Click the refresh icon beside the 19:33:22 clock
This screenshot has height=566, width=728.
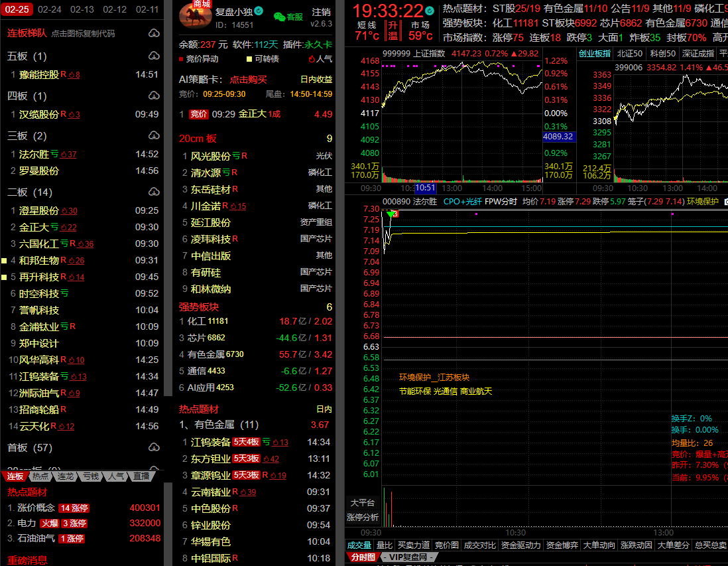430,11
